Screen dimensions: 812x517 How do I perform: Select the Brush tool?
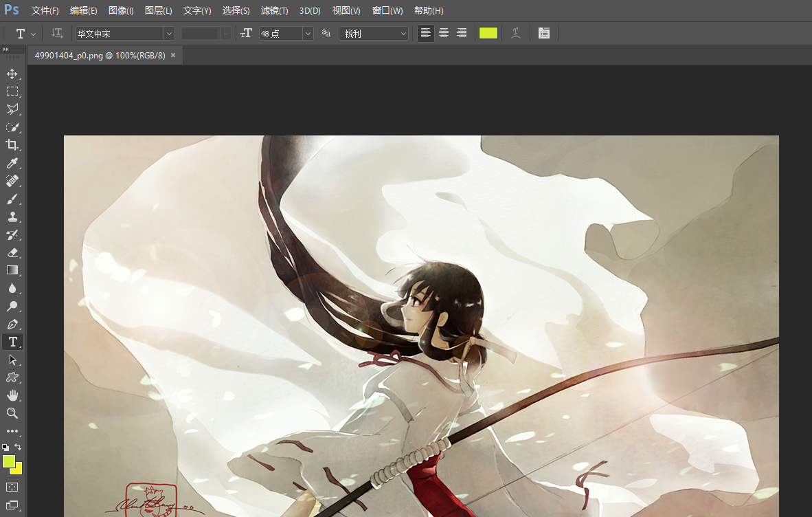tap(12, 199)
